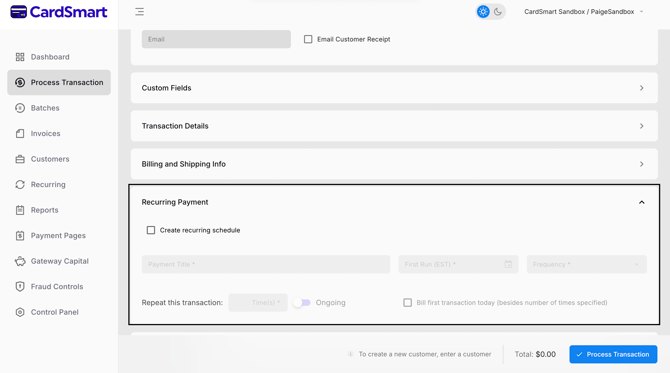Select Process Transaction sidebar item

pyautogui.click(x=59, y=82)
